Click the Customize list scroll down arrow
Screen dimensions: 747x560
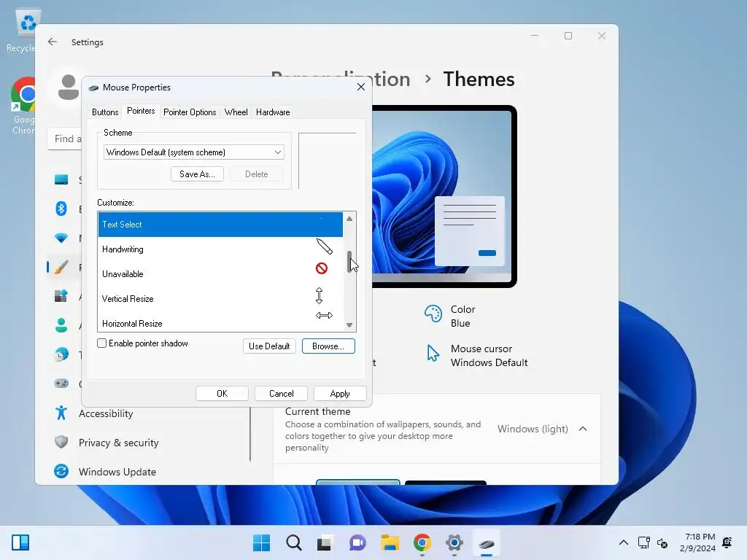[349, 325]
